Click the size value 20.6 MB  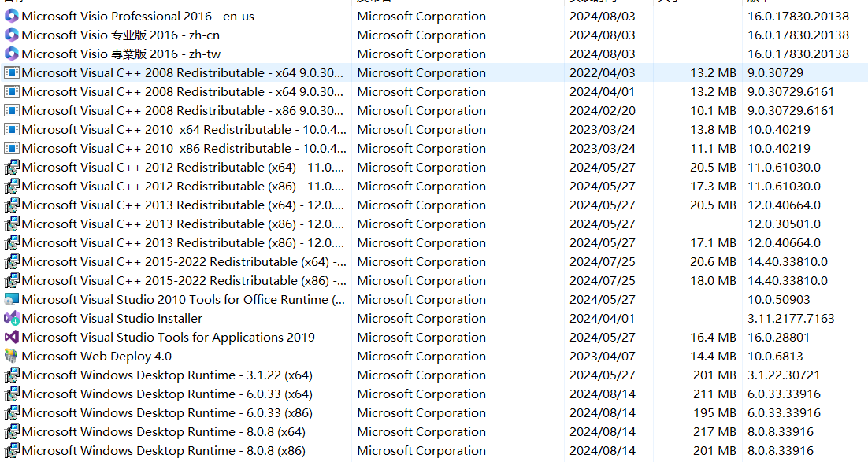tap(713, 261)
